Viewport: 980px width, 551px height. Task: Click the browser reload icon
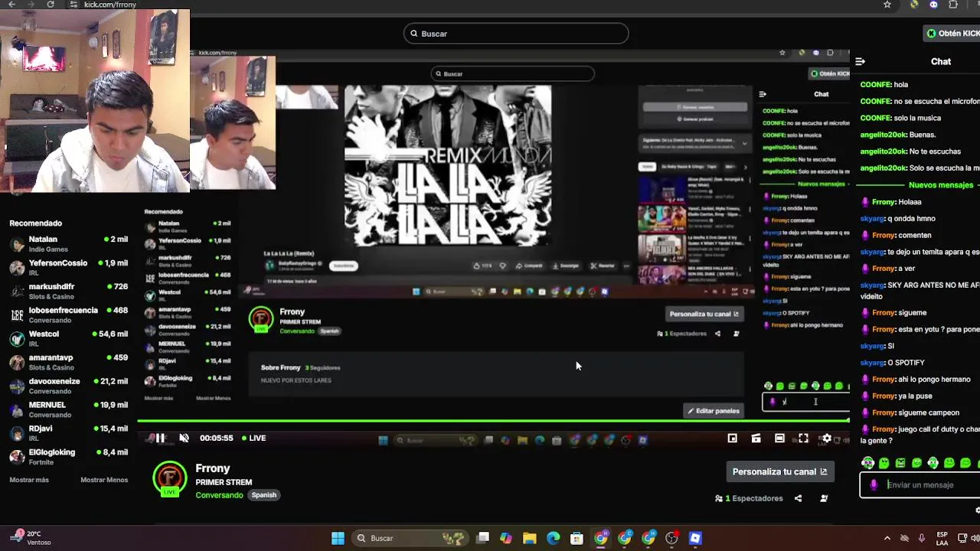click(51, 5)
